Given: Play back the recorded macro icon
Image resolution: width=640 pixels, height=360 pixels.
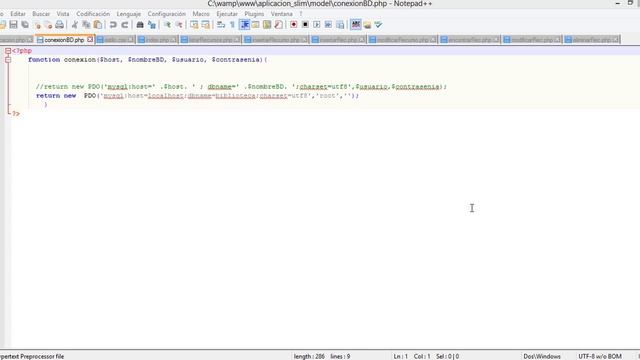Looking at the screenshot, I should pos(317,25).
